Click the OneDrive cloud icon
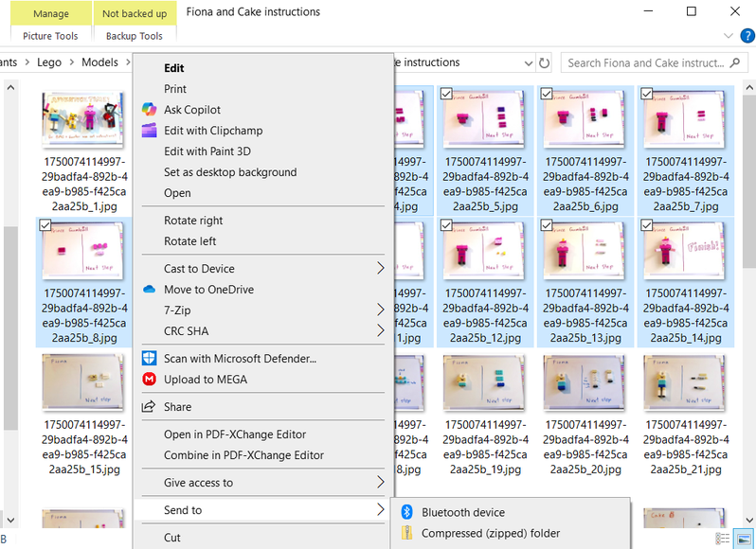The width and height of the screenshot is (756, 549). click(149, 290)
